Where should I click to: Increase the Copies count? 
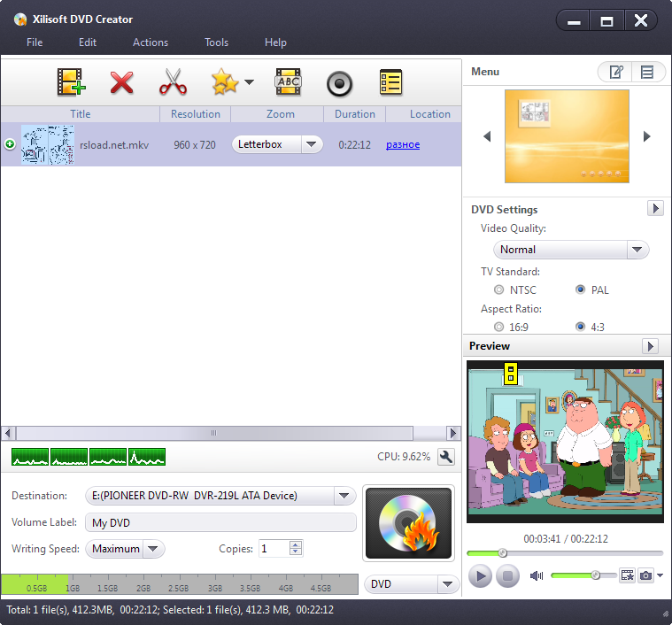click(x=296, y=544)
